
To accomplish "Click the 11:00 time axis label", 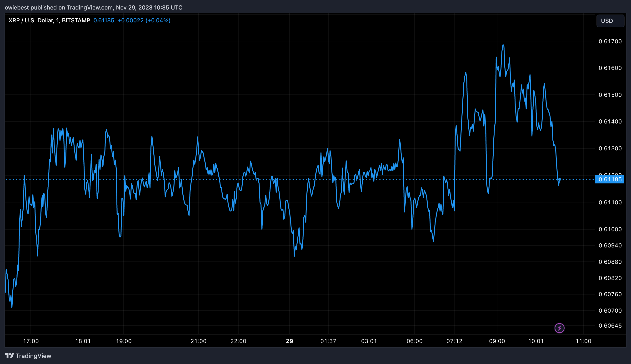I will 583,341.
